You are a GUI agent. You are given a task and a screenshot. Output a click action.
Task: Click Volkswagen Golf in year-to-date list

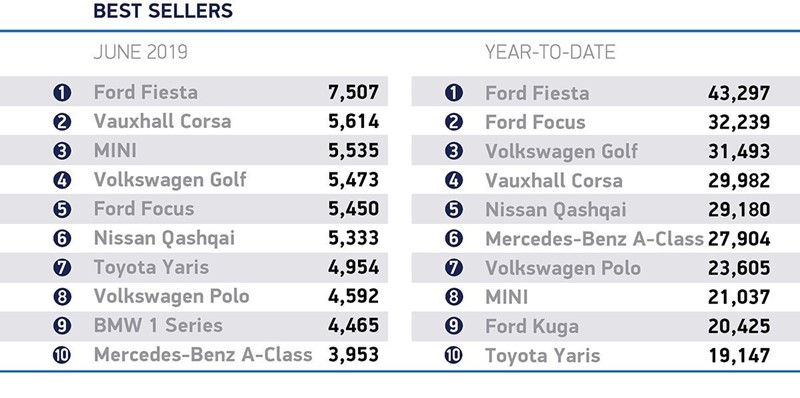[x=561, y=152]
